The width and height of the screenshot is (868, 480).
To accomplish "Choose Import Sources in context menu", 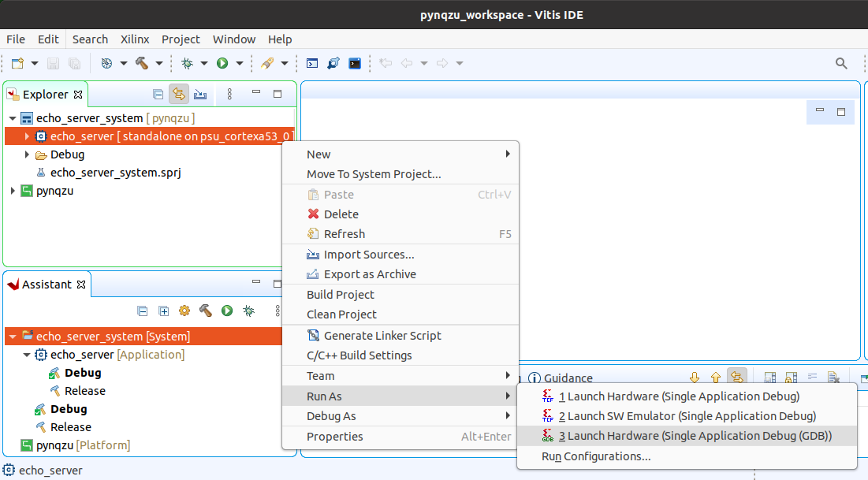I will [x=400, y=255].
